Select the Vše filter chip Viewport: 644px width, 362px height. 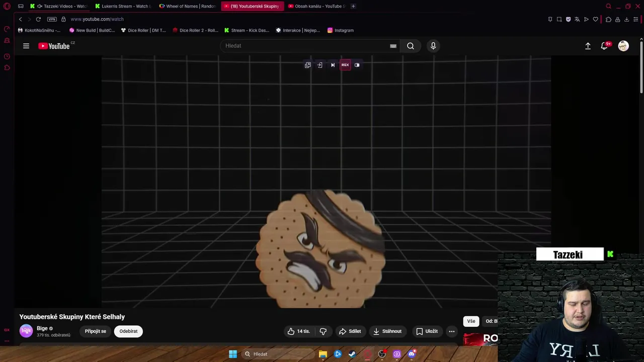pos(471,321)
